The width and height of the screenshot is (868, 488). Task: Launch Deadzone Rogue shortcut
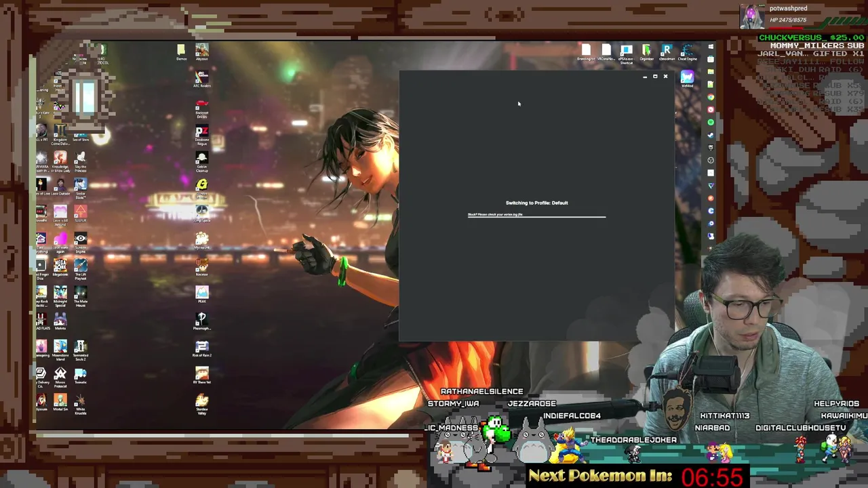(x=201, y=135)
